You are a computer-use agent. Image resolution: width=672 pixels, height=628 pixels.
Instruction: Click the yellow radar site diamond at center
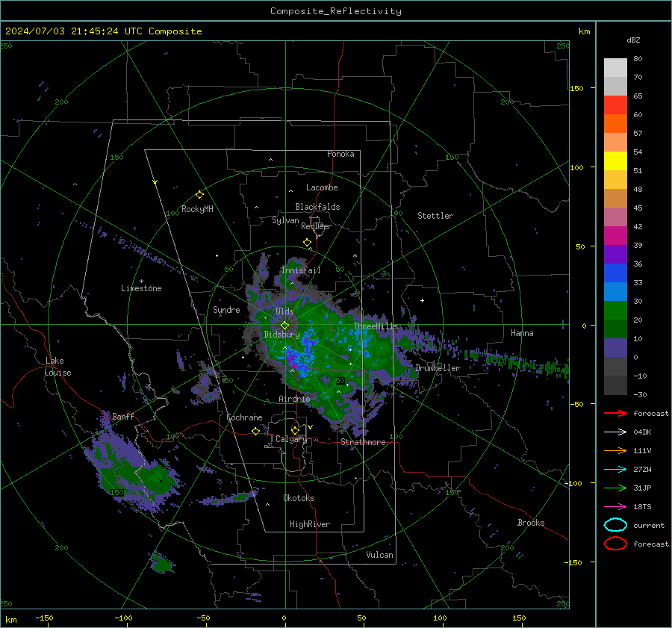(284, 326)
